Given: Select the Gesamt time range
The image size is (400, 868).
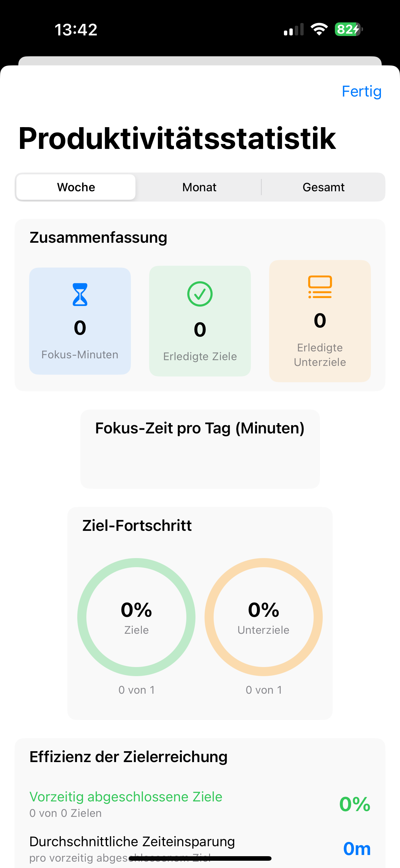Looking at the screenshot, I should 323,187.
